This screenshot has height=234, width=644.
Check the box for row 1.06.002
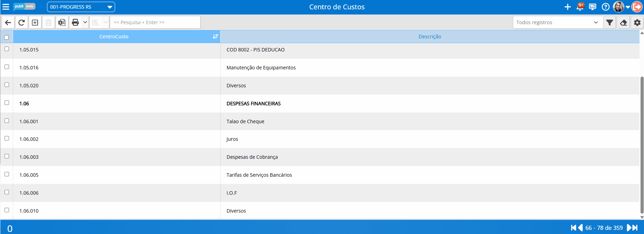point(7,138)
